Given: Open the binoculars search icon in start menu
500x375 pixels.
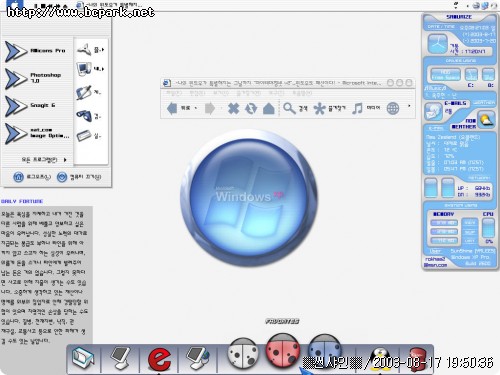Looking at the screenshot, I should (x=84, y=116).
